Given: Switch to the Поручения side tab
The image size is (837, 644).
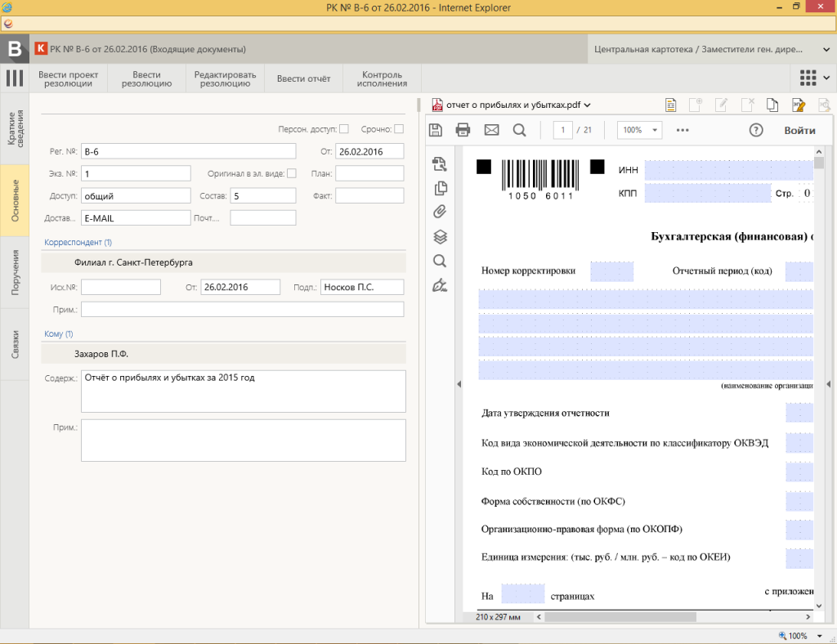Looking at the screenshot, I should click(15, 273).
